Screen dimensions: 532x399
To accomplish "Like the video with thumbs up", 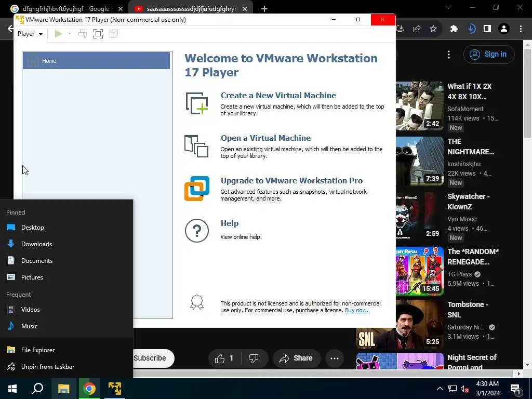I will (224, 358).
